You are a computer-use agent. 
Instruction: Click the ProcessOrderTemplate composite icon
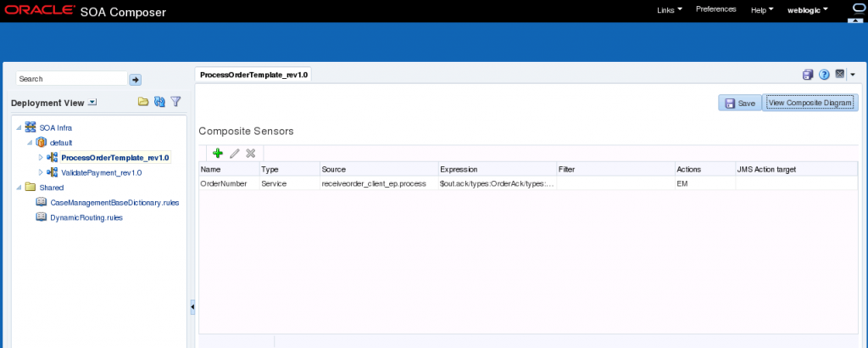53,157
